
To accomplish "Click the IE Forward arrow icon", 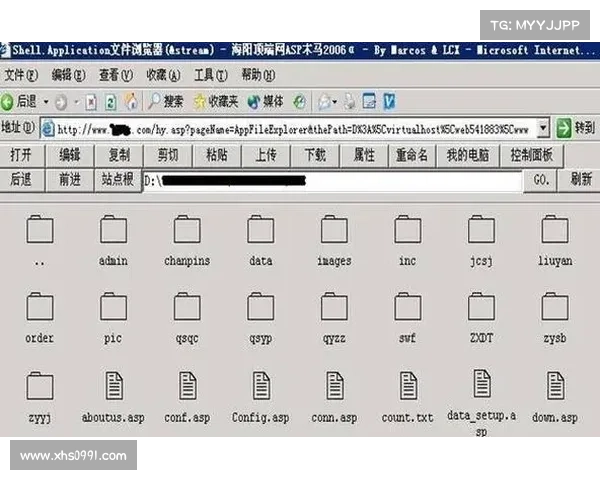I will click(x=61, y=102).
